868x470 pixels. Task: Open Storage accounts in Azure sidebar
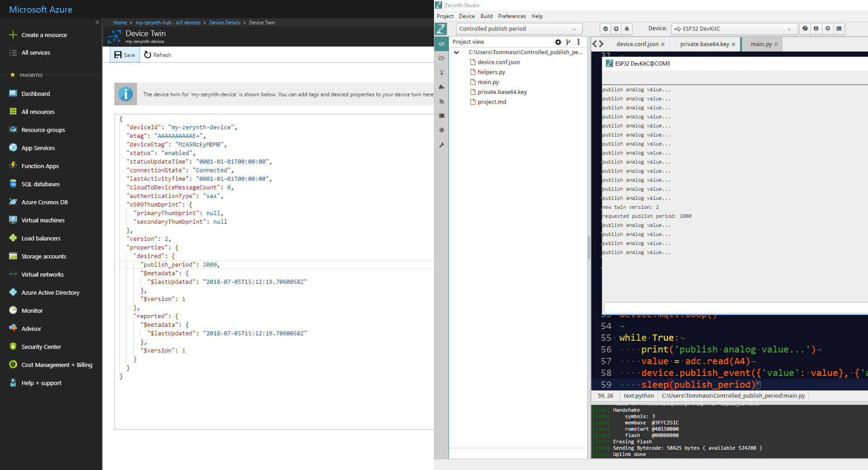point(44,257)
